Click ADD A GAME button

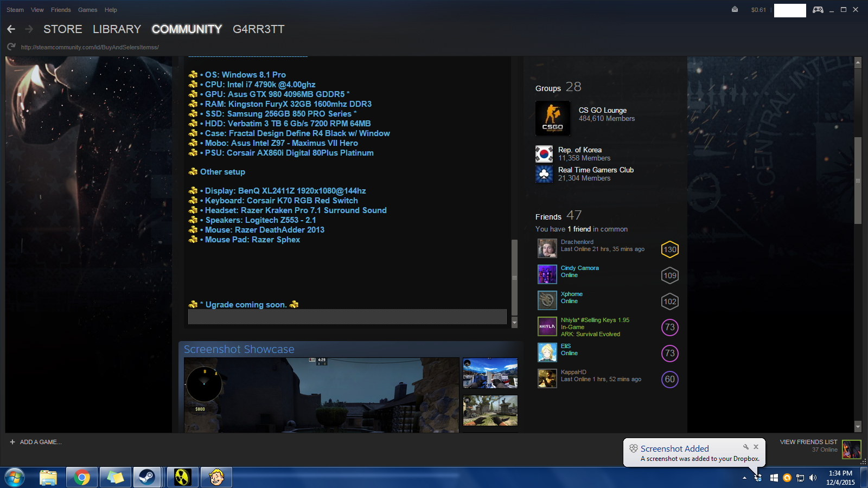[36, 442]
